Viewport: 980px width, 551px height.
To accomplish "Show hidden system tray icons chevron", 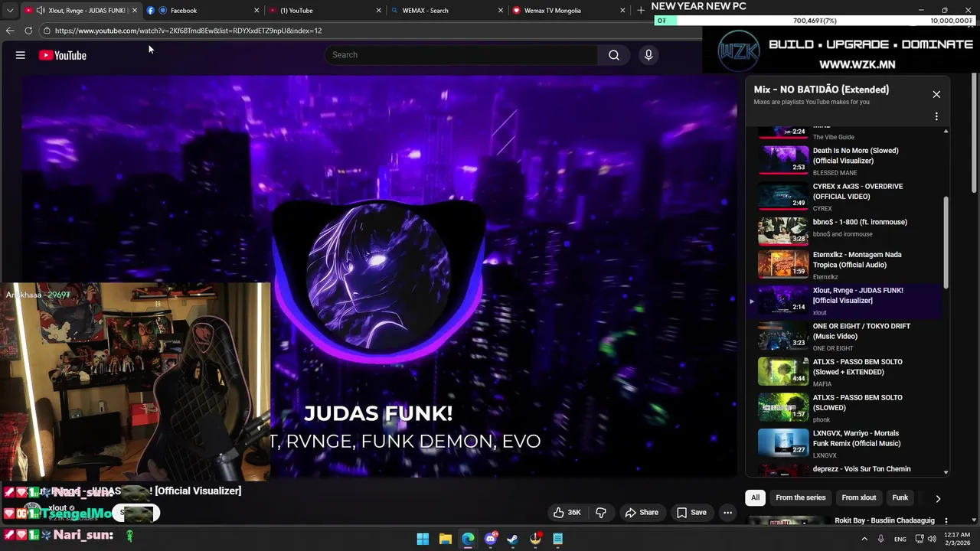I will pos(864,539).
